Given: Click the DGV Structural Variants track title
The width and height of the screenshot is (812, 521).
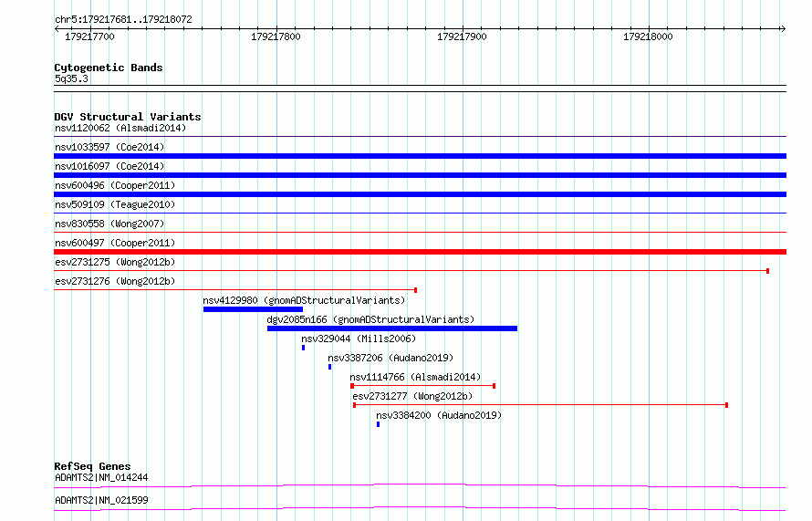Looking at the screenshot, I should coord(128,117).
